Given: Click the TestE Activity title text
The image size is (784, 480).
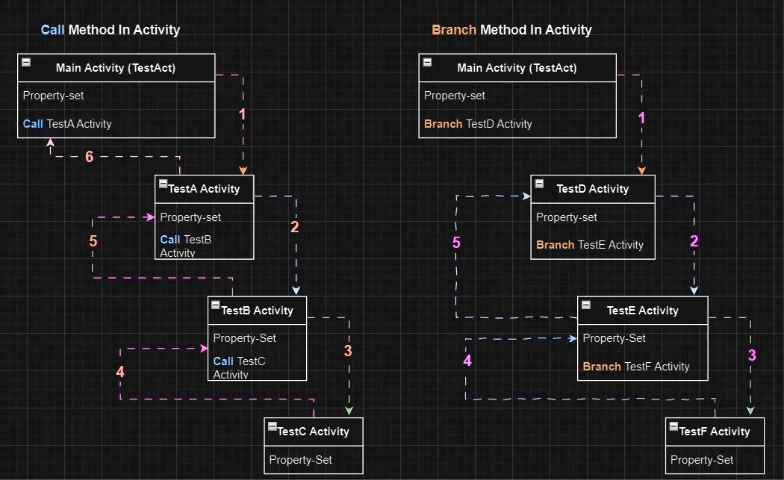Looking at the screenshot, I should tap(642, 310).
